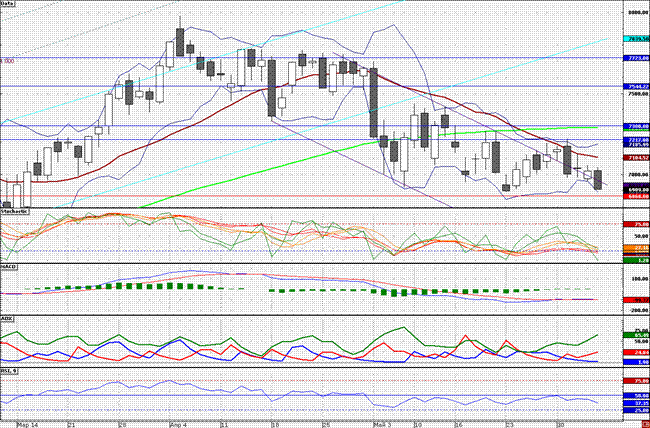Click the 7500.00 price axis label
650x428 pixels.
click(x=638, y=94)
